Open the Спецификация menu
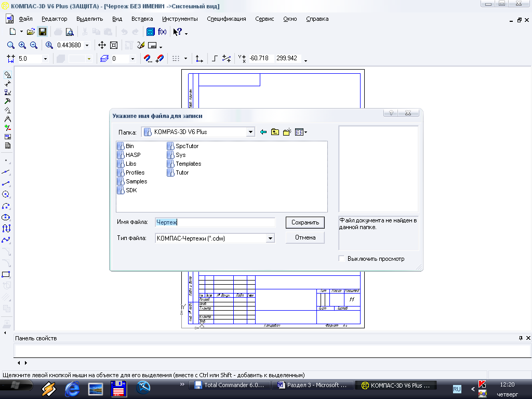532x399 pixels. (227, 19)
